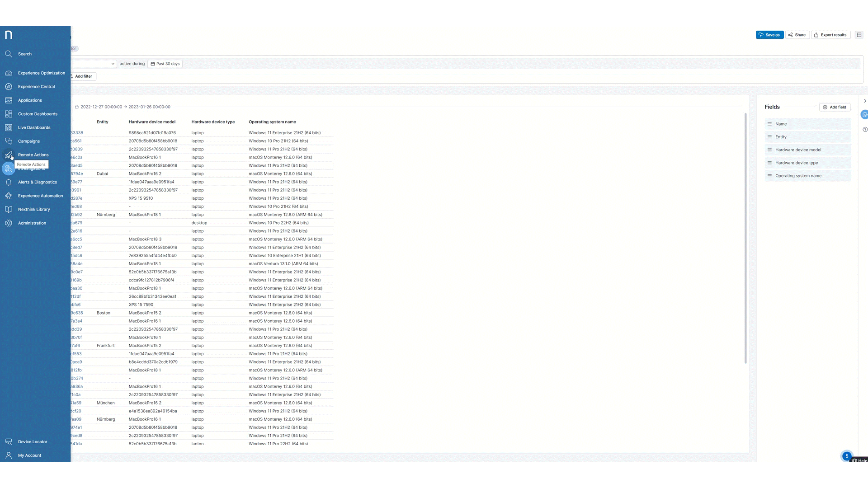Select the Name field in Fields panel
The height and width of the screenshot is (488, 868).
[807, 124]
